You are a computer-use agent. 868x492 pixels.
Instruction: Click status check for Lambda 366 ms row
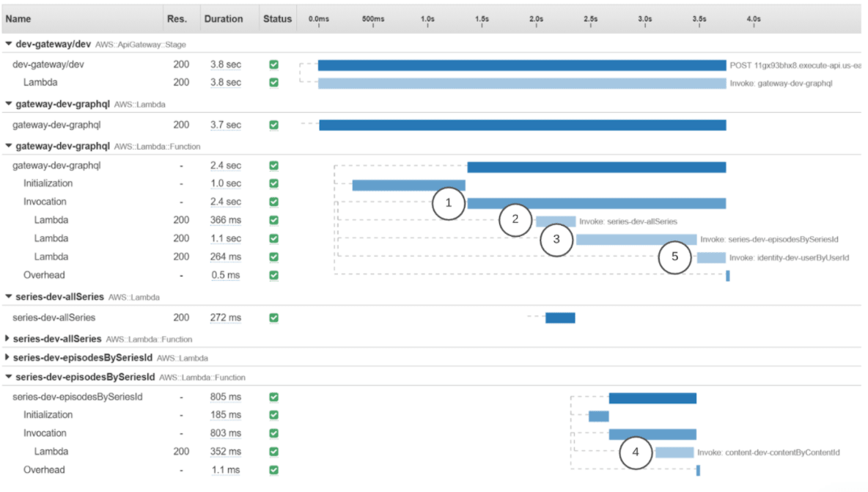274,220
